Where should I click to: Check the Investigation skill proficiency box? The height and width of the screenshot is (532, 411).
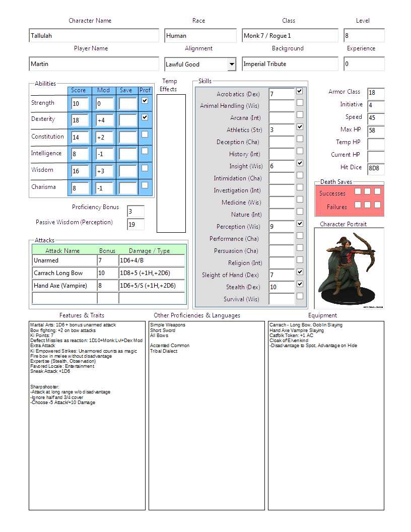pyautogui.click(x=300, y=187)
